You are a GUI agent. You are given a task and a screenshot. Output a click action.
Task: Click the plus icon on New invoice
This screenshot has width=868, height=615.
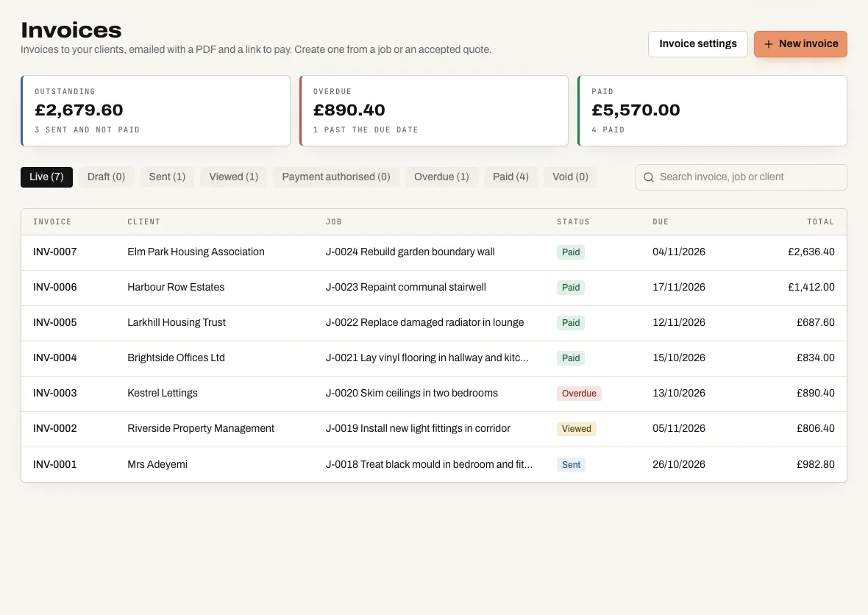(x=769, y=43)
